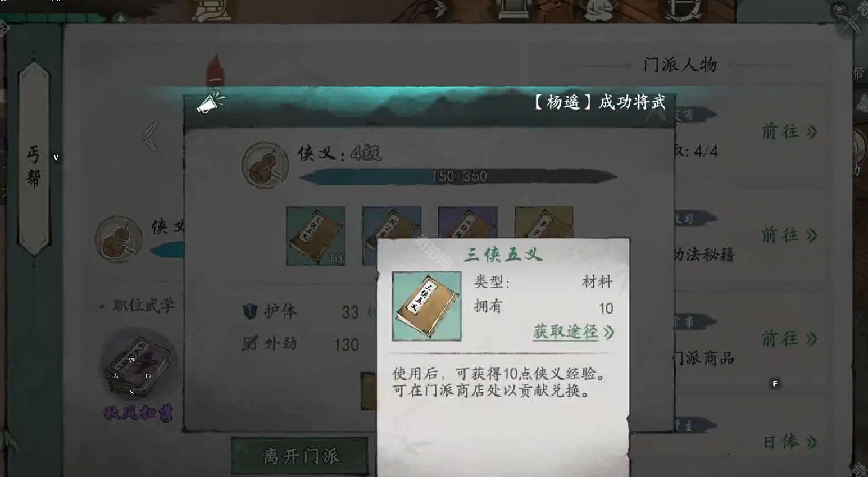The image size is (868, 477).
Task: Go to 前往 beside 门派商品
Action: coord(789,338)
